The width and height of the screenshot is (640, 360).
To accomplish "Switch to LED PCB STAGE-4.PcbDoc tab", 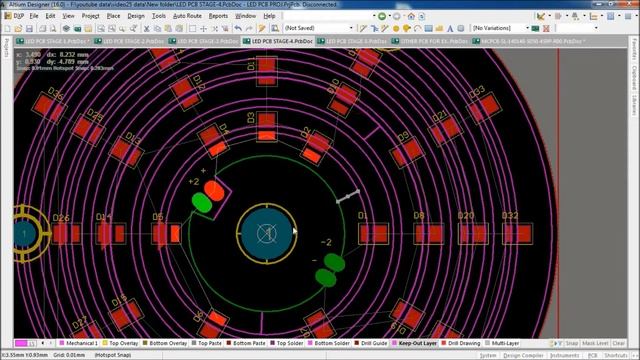I will (x=278, y=41).
